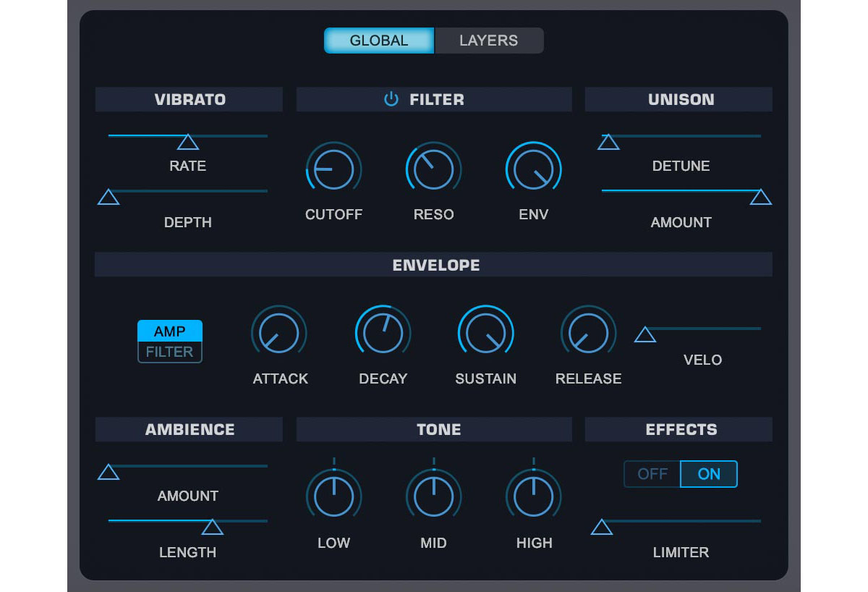Click the VELO label text
The width and height of the screenshot is (868, 592).
[702, 360]
